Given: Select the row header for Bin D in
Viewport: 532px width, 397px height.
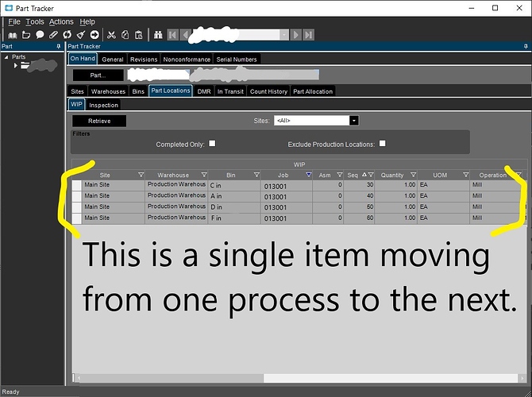Looking at the screenshot, I should [x=77, y=207].
